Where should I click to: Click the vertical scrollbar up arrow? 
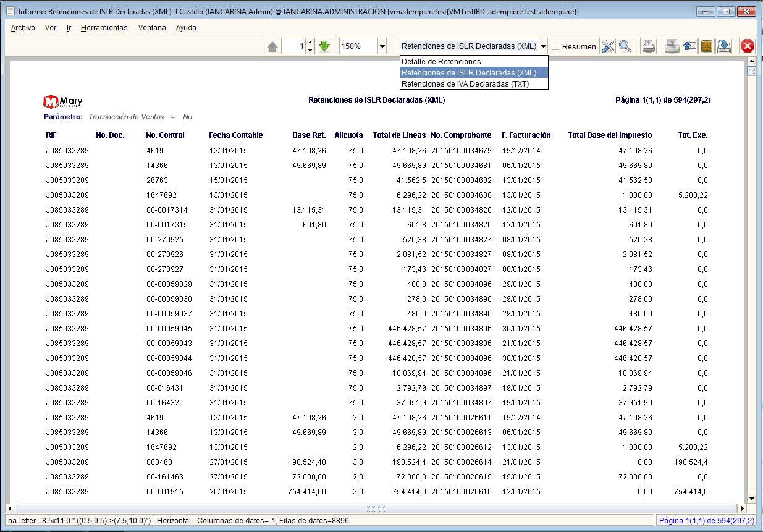[752, 61]
